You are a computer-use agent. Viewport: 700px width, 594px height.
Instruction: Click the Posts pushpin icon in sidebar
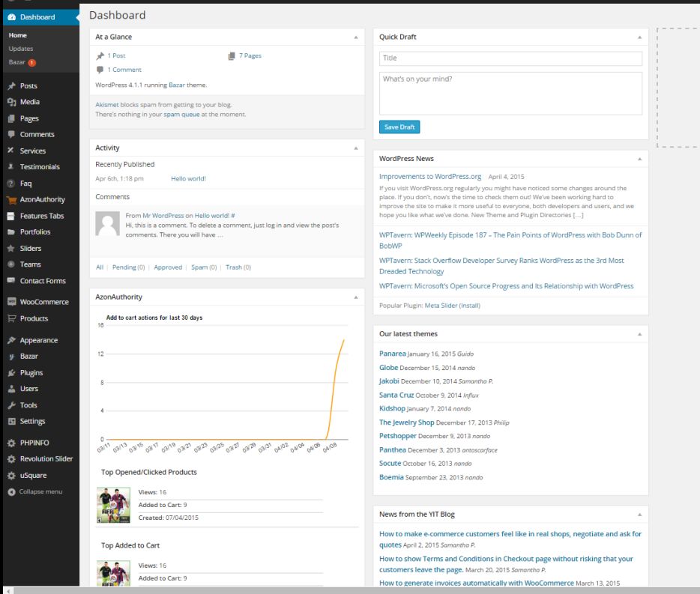click(11, 86)
